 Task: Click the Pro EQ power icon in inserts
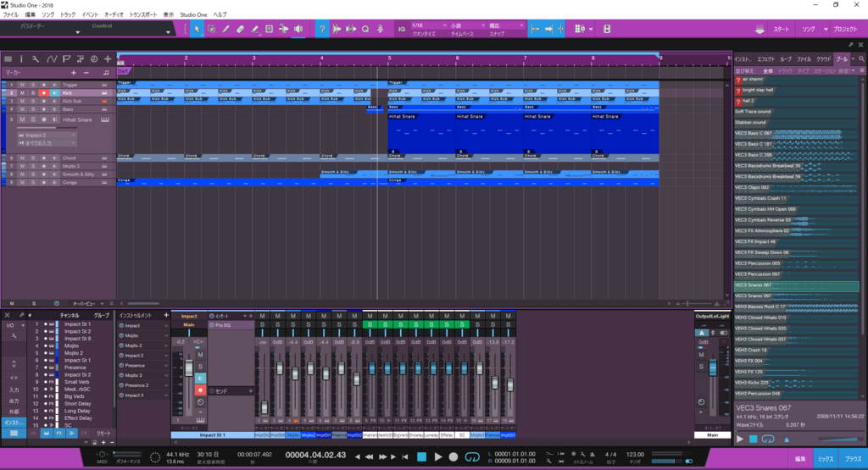pos(212,325)
